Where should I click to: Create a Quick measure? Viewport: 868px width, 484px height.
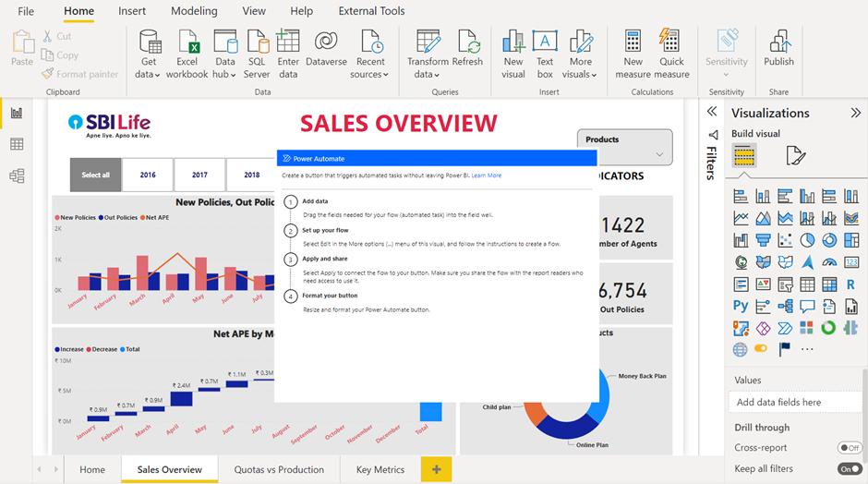[671, 54]
